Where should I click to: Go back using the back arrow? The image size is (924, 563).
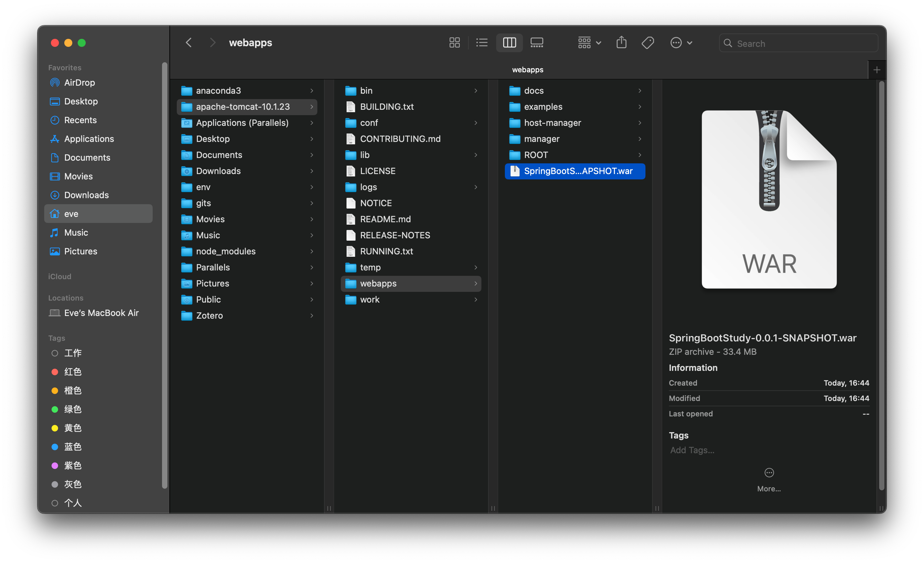(189, 43)
